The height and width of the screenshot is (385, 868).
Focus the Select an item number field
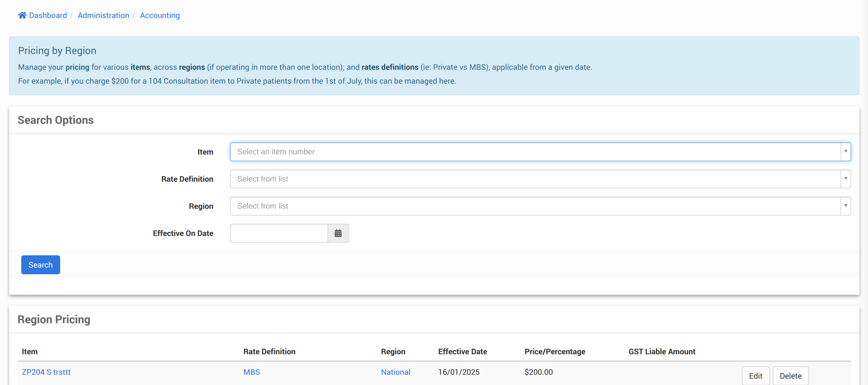[x=535, y=152]
